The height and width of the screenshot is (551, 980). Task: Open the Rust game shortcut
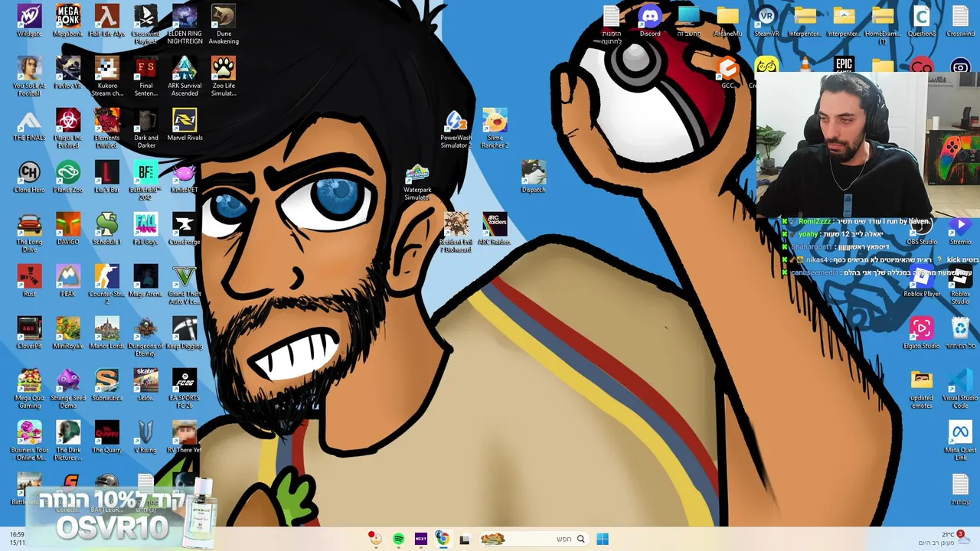pos(29,281)
